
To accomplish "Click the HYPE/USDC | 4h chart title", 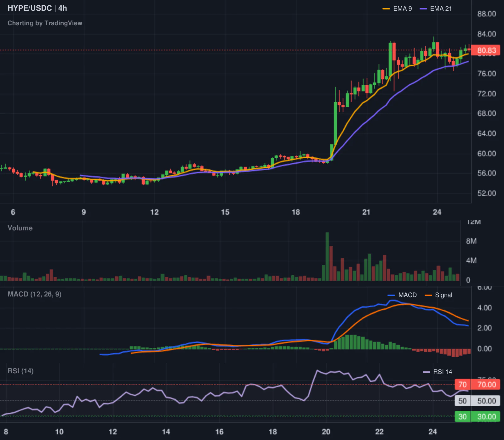I will [x=37, y=8].
